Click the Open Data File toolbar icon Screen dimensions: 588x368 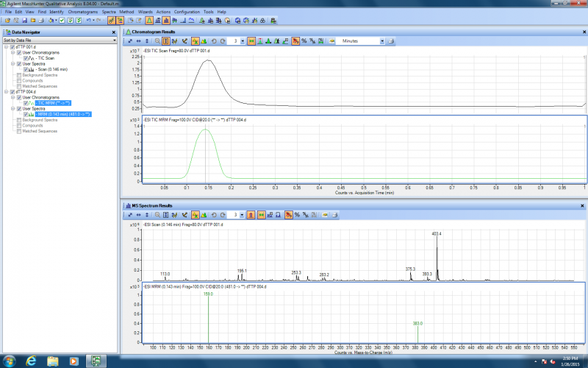pyautogui.click(x=6, y=20)
